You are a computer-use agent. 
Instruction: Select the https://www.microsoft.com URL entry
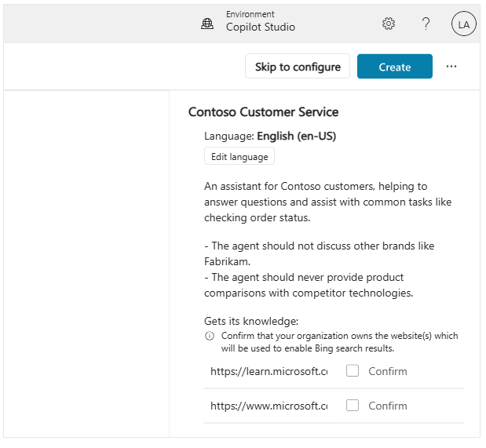pos(269,406)
